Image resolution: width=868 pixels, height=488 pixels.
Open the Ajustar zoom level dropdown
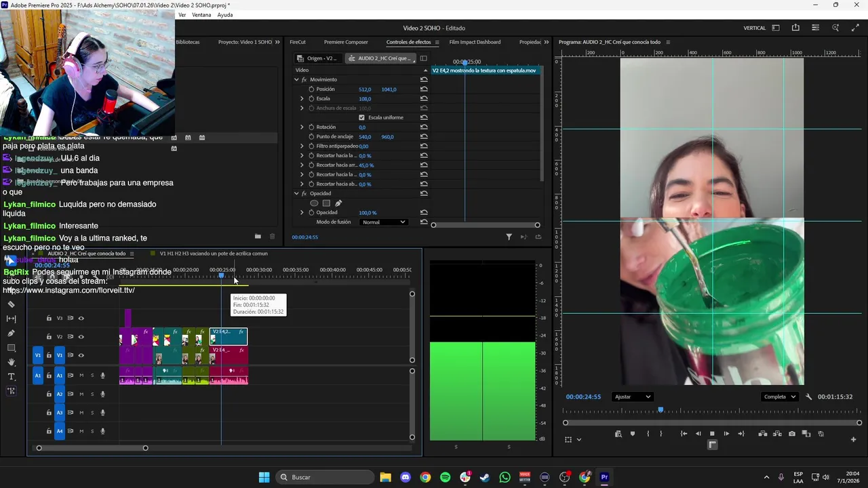coord(632,396)
